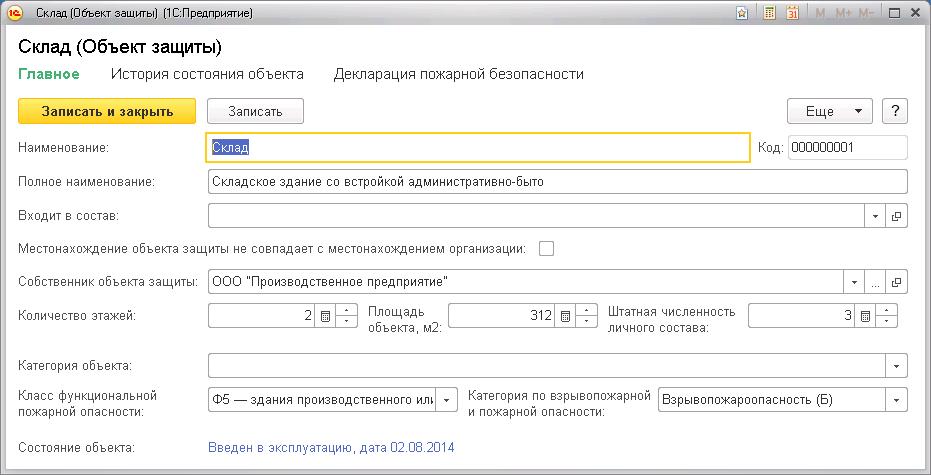This screenshot has width=931, height=475.
Task: Open the calculator from the title bar
Action: coord(769,14)
